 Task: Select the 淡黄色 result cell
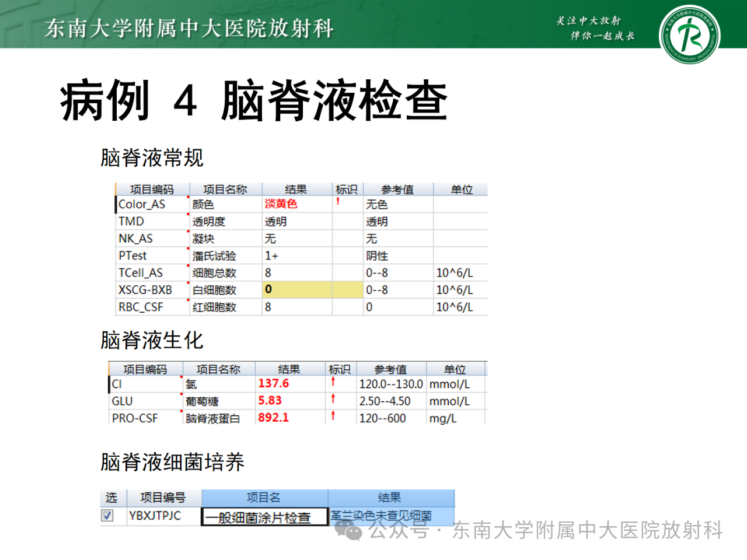pos(297,204)
